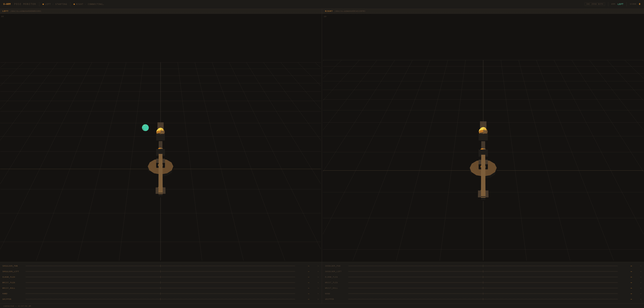Click the 3D label in left viewport

pos(2,17)
